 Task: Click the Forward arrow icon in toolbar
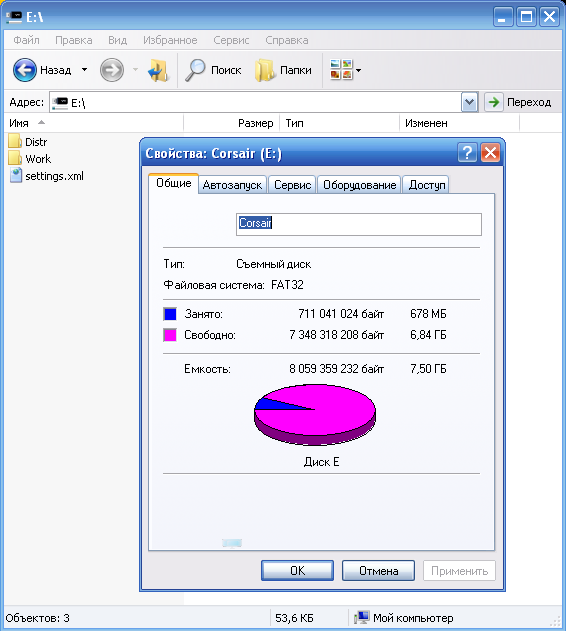click(x=112, y=70)
